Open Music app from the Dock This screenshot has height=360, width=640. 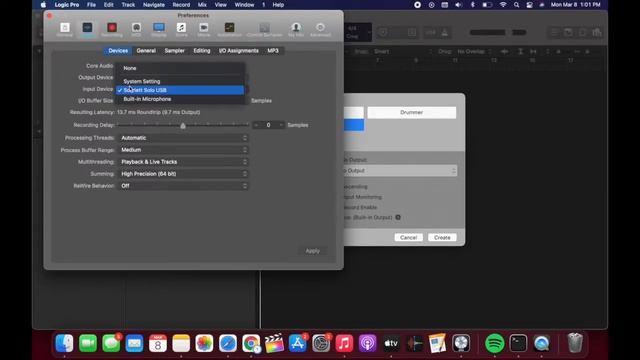coord(344,343)
